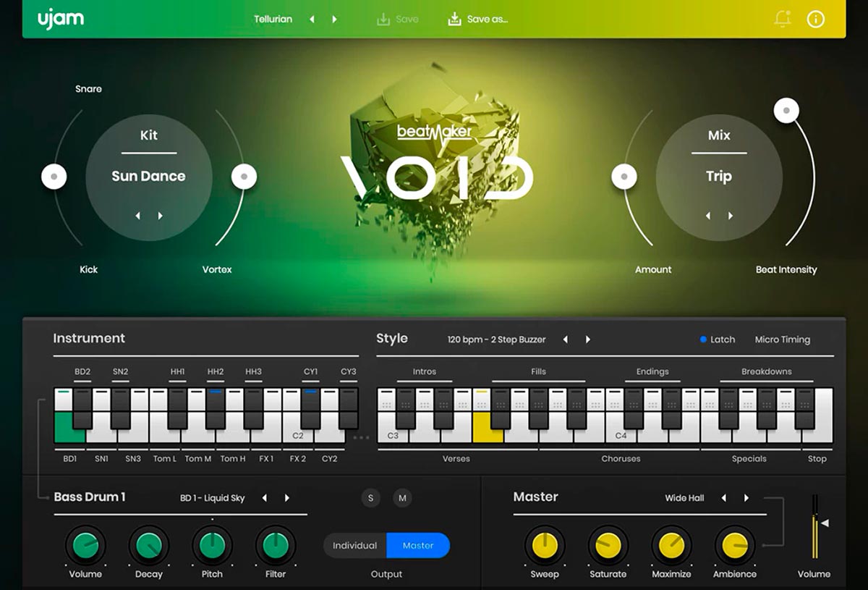
Task: Click the Breakdowns section label
Action: pyautogui.click(x=767, y=371)
